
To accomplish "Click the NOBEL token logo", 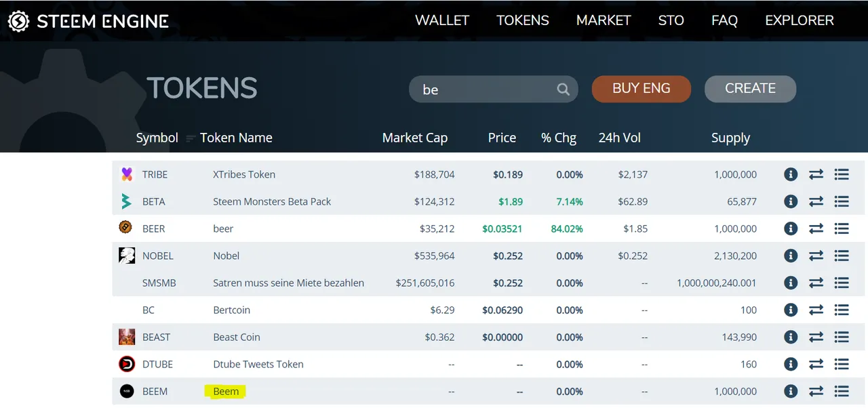I will click(127, 256).
